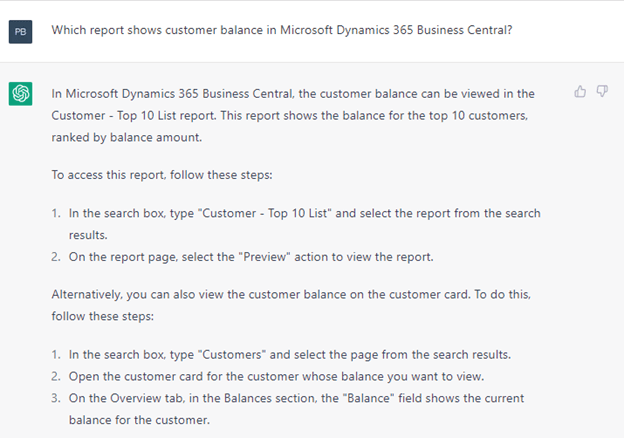
Task: Click "Microsoft Dynamics 365 Business Central" in the user question
Action: pyautogui.click(x=372, y=30)
